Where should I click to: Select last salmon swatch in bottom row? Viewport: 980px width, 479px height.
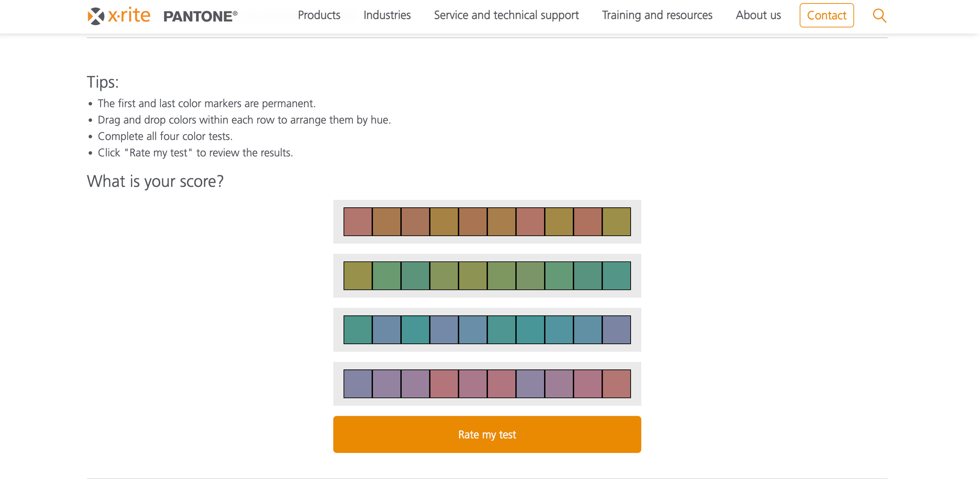(616, 384)
